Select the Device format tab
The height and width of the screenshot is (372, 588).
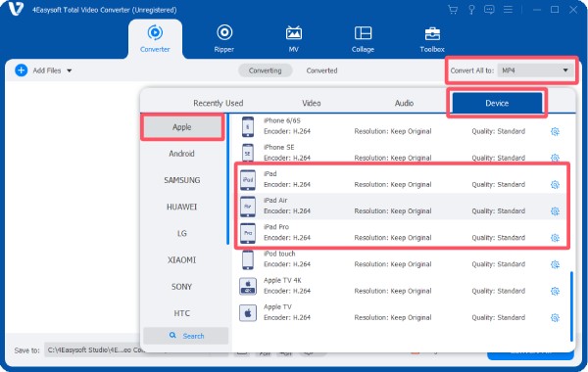coord(497,103)
